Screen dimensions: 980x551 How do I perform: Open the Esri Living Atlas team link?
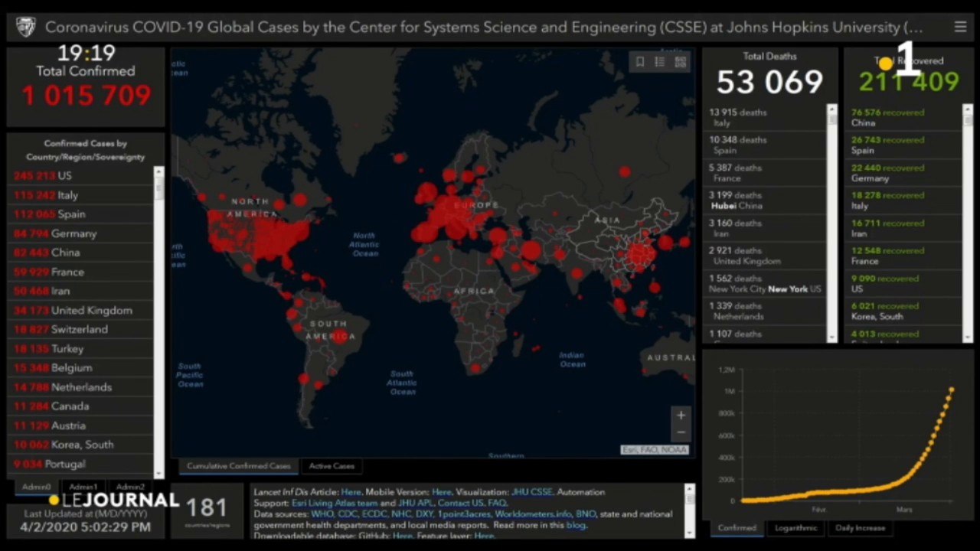(335, 504)
